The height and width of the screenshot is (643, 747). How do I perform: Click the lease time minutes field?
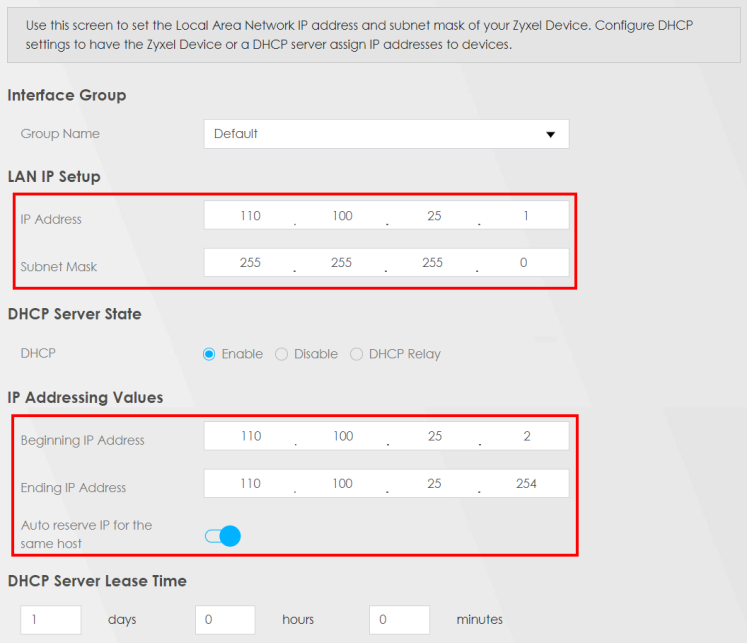(399, 620)
